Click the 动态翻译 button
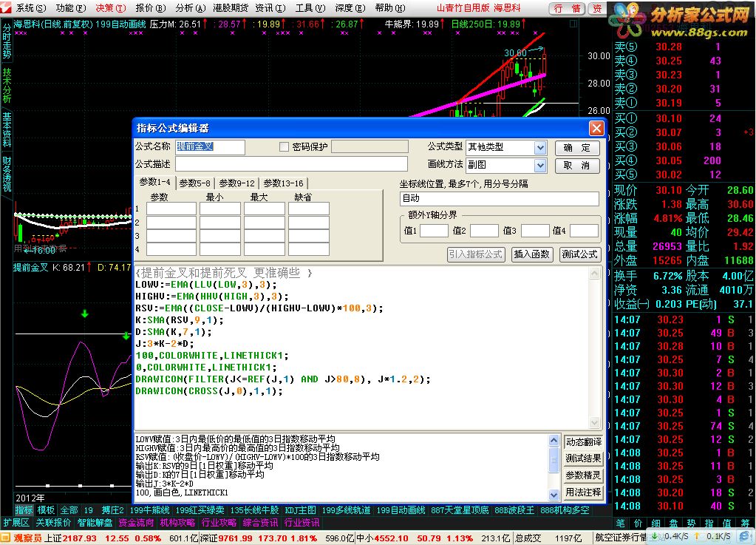 583,441
